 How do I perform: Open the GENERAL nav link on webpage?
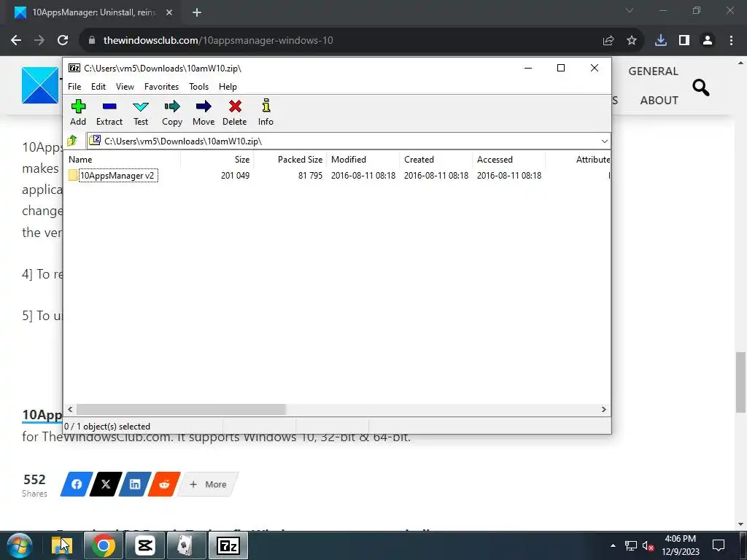pyautogui.click(x=653, y=71)
